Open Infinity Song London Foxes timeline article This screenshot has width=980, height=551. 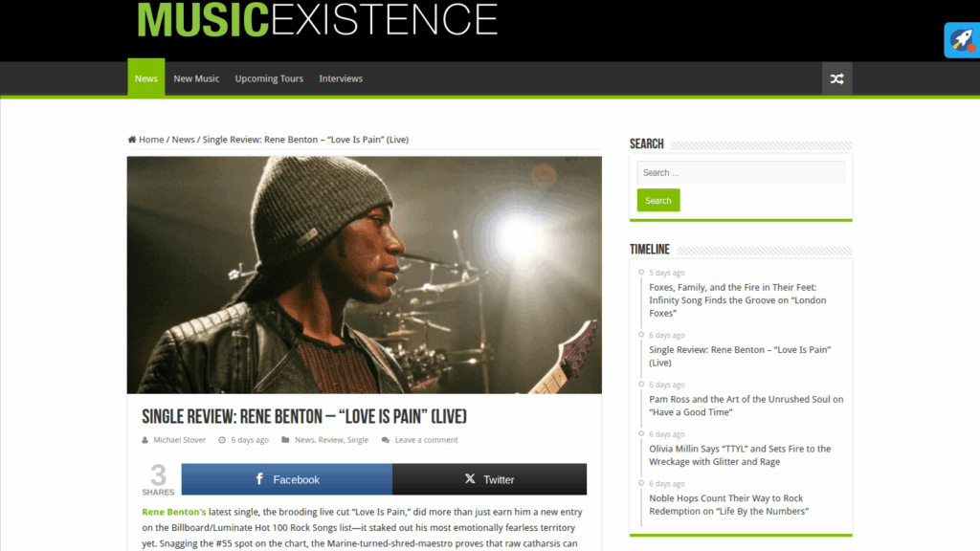[738, 300]
